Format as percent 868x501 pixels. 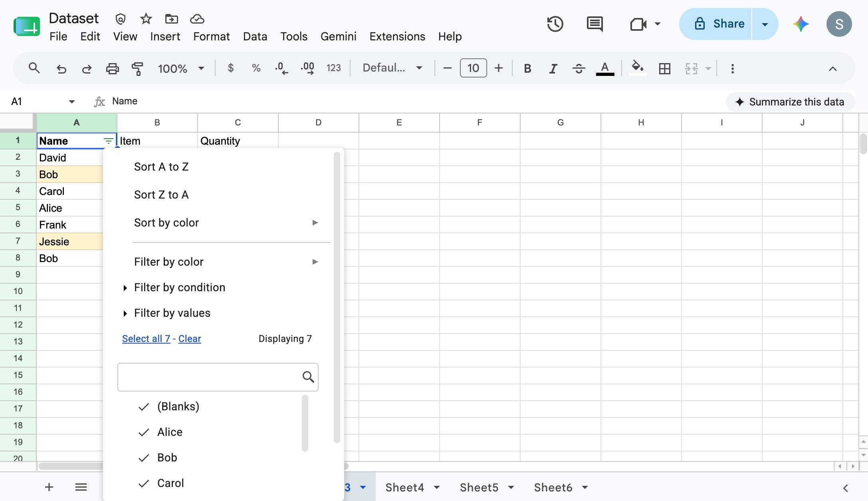(256, 68)
